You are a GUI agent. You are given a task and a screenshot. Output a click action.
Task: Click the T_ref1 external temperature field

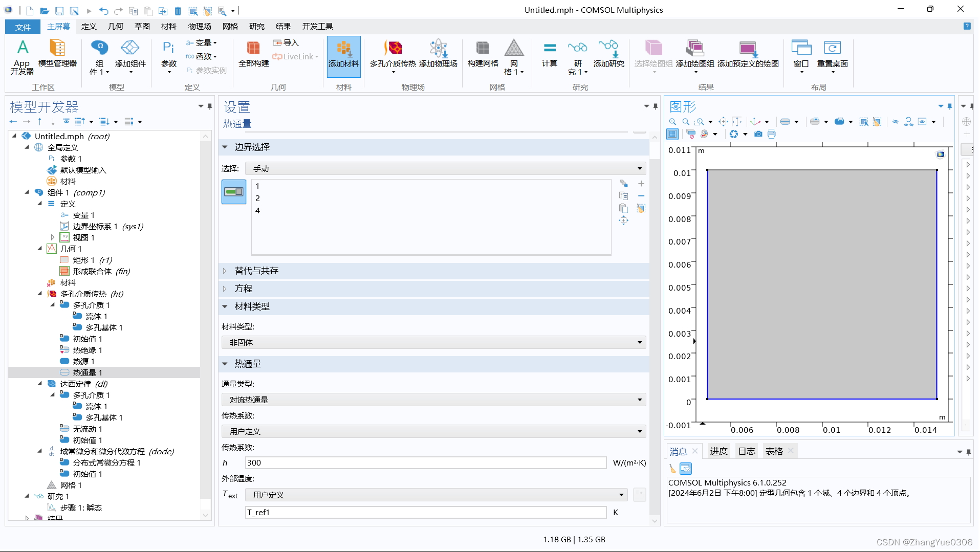click(x=426, y=513)
